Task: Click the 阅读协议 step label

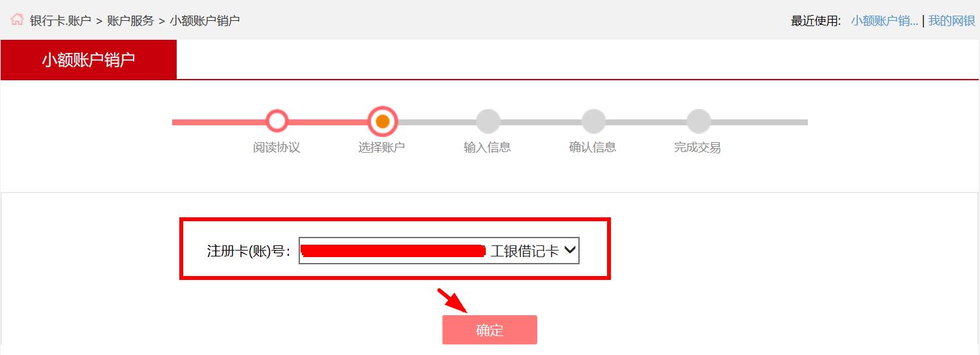Action: pos(276,147)
